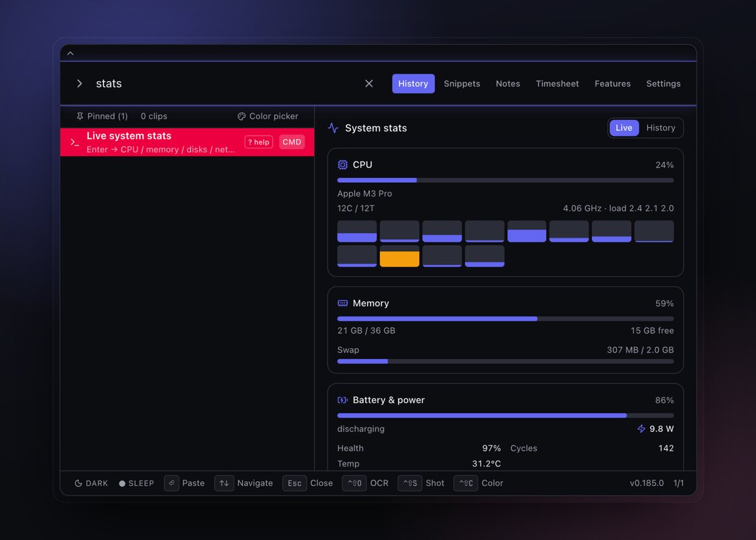
Task: Open the Snippets tab
Action: point(462,84)
